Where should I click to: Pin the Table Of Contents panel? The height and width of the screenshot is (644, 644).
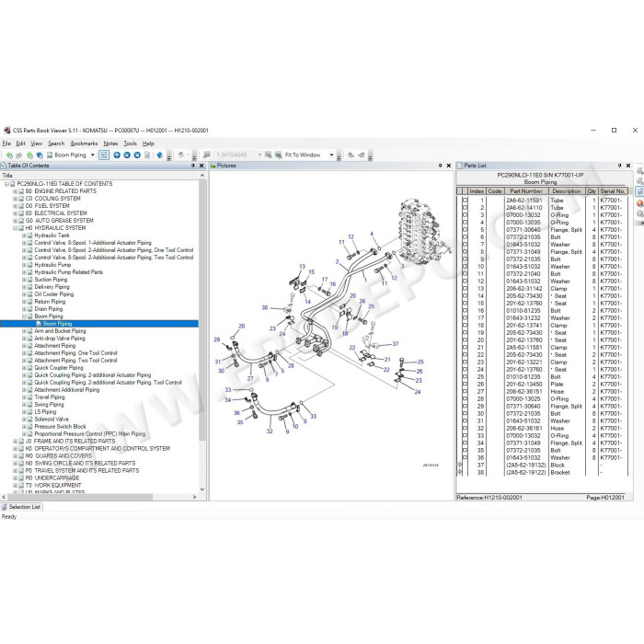point(193,166)
